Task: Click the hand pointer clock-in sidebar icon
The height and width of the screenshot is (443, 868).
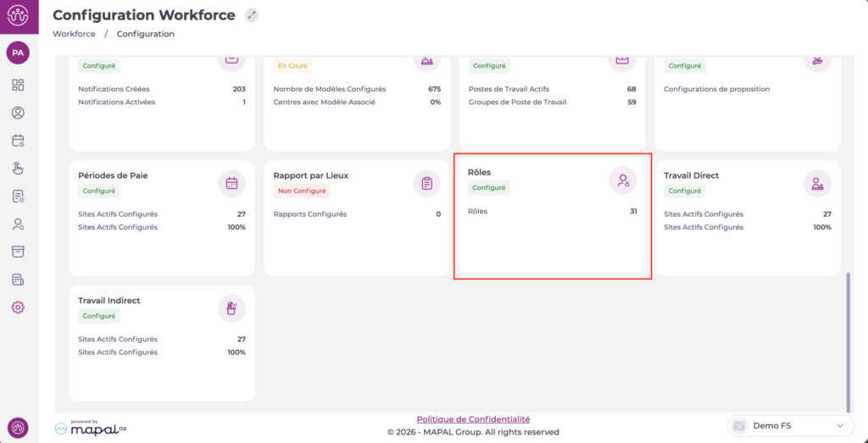Action: pyautogui.click(x=18, y=169)
